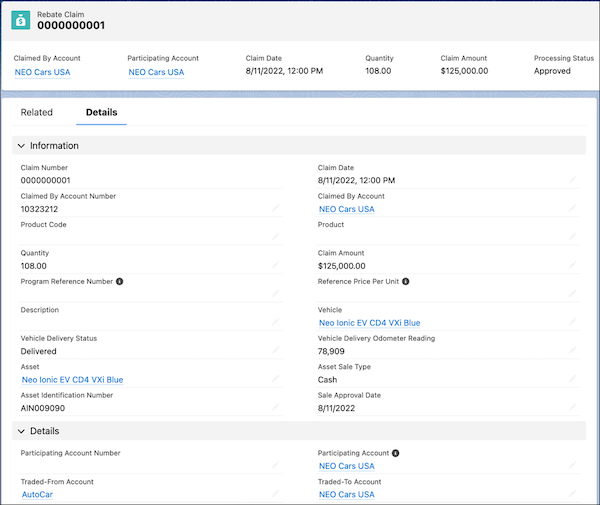The height and width of the screenshot is (505, 600).
Task: Click header Claim Amount $125,000.00 value
Action: pyautogui.click(x=464, y=71)
